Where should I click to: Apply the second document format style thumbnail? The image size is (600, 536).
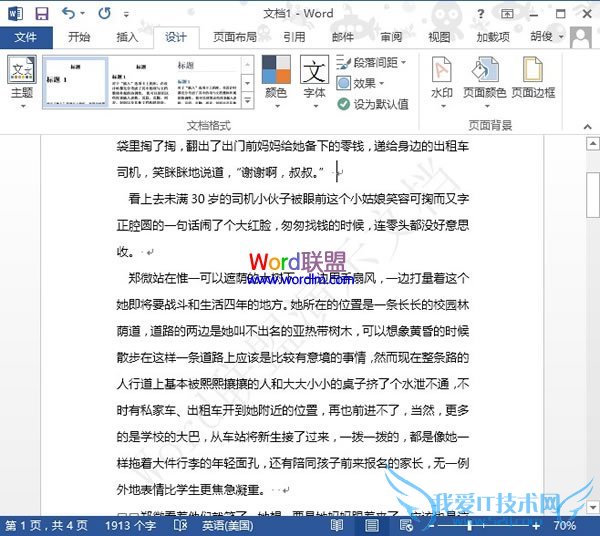(x=140, y=82)
